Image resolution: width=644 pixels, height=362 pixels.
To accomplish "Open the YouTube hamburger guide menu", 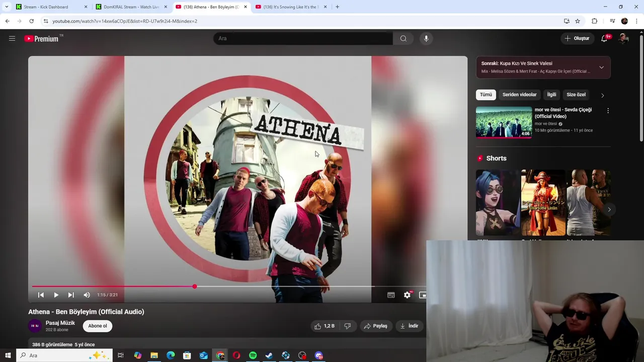I will (12, 38).
